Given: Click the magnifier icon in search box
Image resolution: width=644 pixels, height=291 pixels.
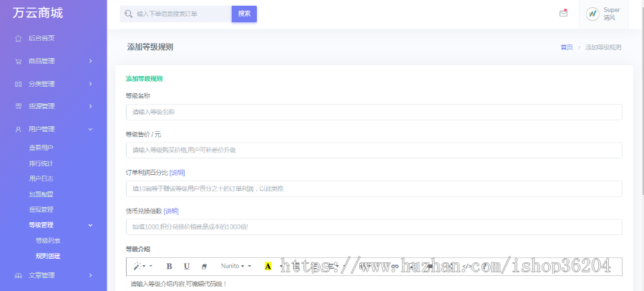Looking at the screenshot, I should coord(128,14).
